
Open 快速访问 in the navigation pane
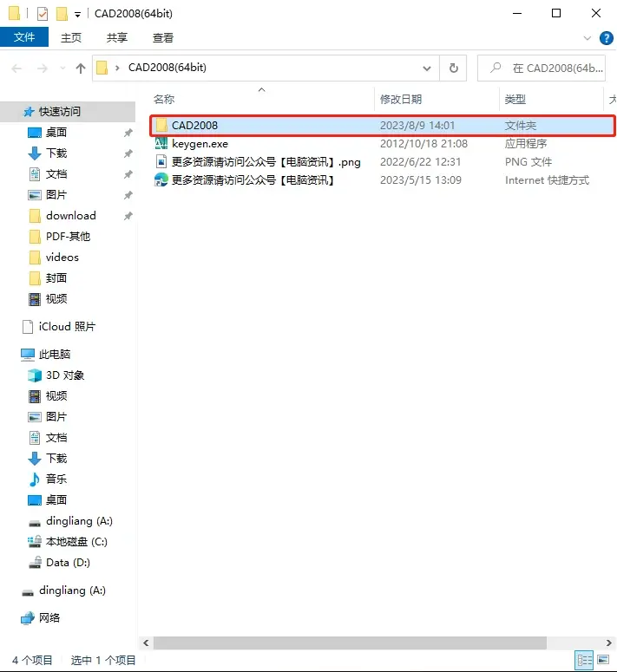tap(60, 112)
